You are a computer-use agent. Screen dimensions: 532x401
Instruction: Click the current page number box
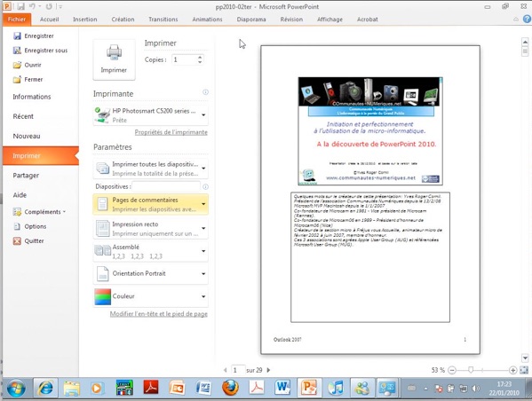[x=238, y=370]
